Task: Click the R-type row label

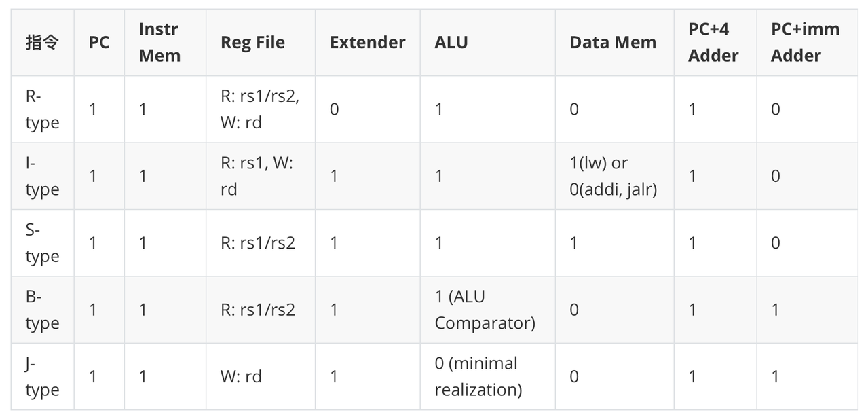Action: (42, 109)
